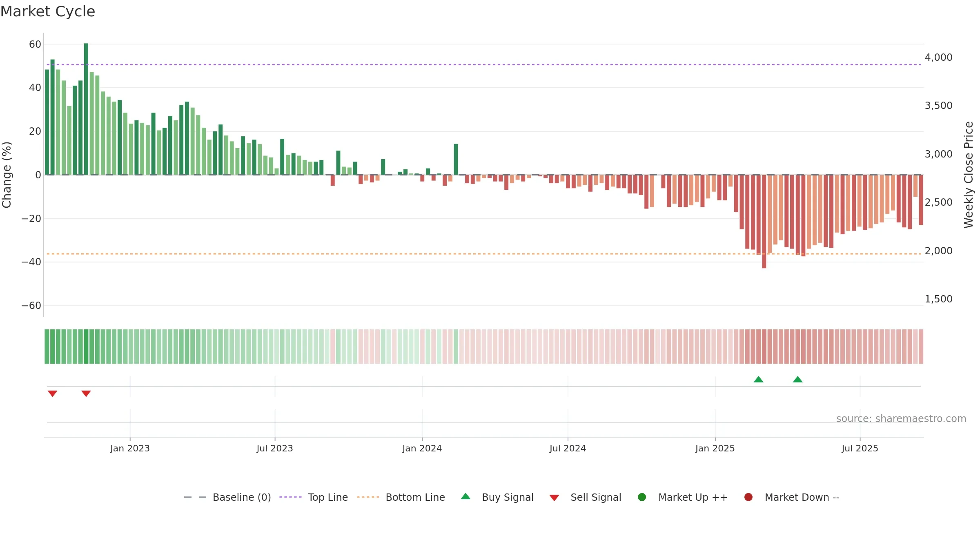Click the dark red Market Down circle in legend

[748, 497]
